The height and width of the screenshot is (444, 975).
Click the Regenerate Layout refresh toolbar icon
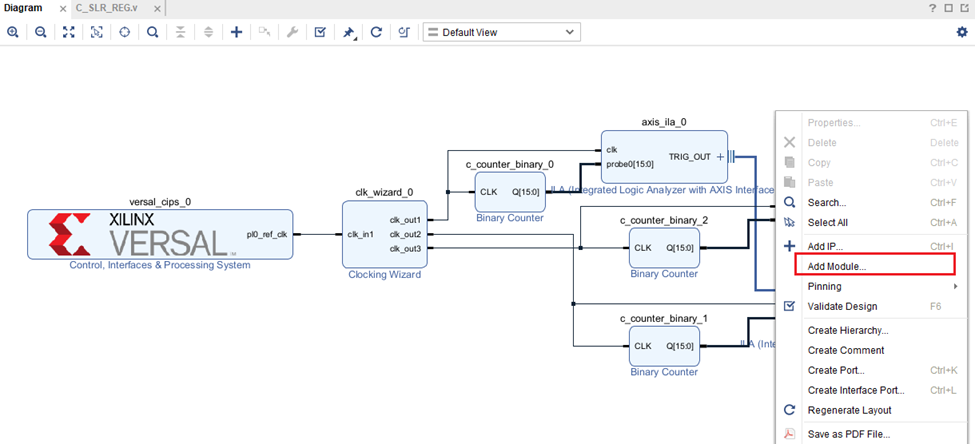pos(376,32)
